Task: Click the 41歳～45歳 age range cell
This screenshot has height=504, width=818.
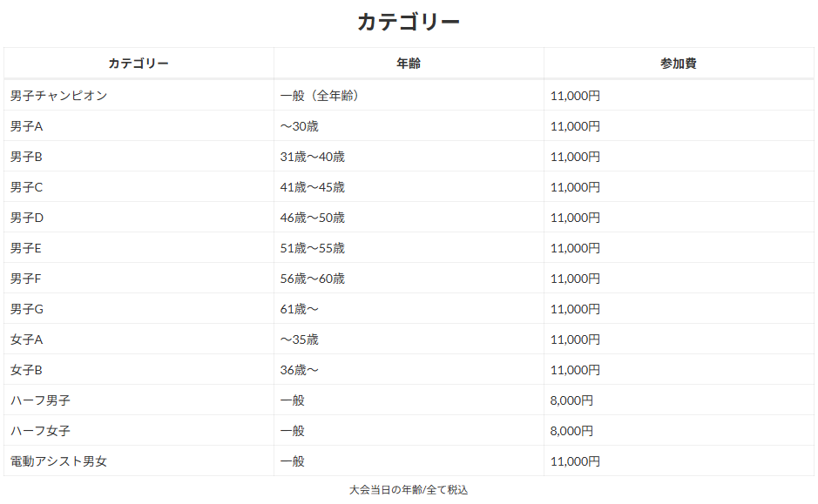Action: point(312,187)
